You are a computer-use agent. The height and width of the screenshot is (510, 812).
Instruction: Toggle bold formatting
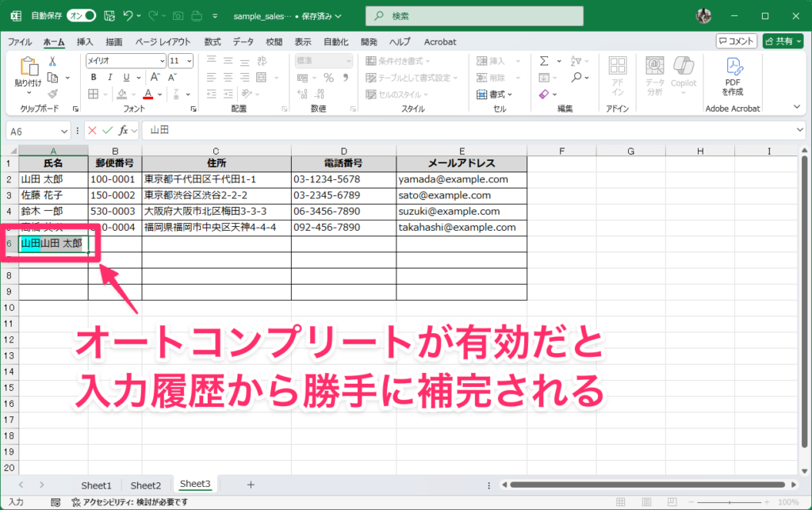[x=94, y=77]
